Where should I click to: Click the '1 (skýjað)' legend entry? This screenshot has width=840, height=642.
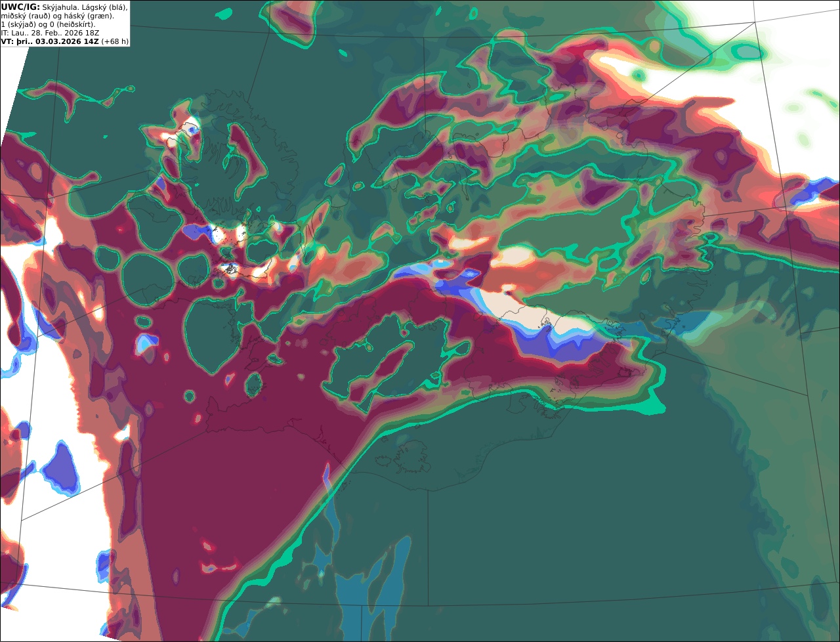(x=18, y=25)
